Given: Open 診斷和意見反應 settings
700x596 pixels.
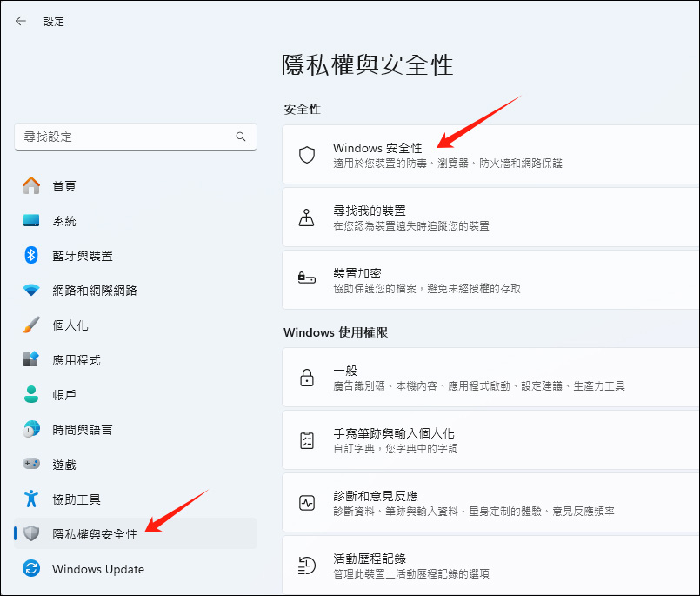Looking at the screenshot, I should (490, 503).
